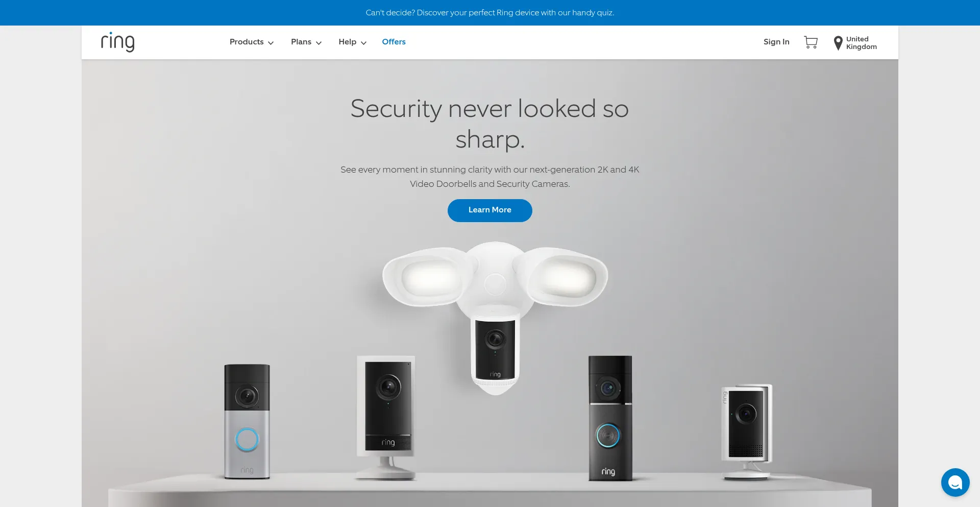The height and width of the screenshot is (507, 980).
Task: Click the dark video doorbell with ring logo
Action: tap(610, 418)
